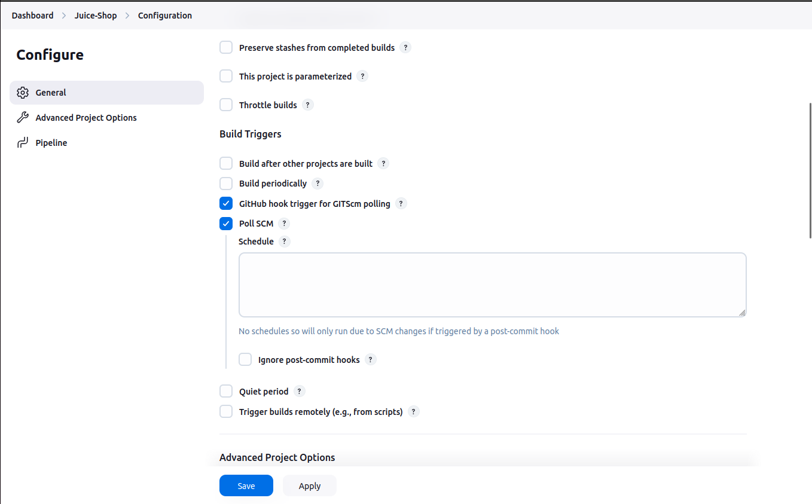
Task: Save the job configuration
Action: [246, 485]
